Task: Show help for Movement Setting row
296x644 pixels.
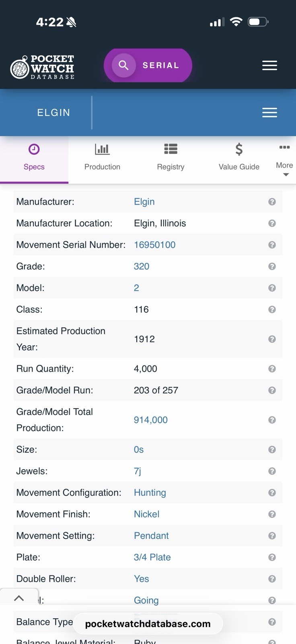Action: [272, 536]
